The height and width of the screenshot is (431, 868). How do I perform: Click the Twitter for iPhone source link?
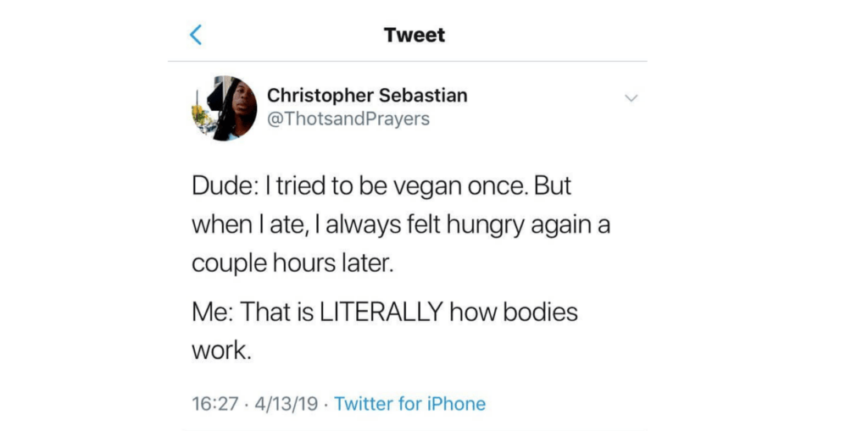[x=409, y=403]
